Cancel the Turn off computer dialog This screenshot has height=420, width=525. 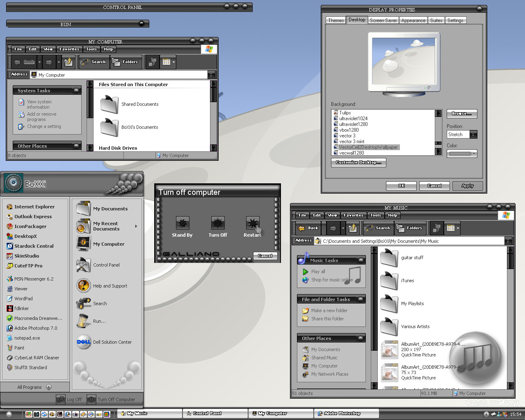(x=265, y=256)
